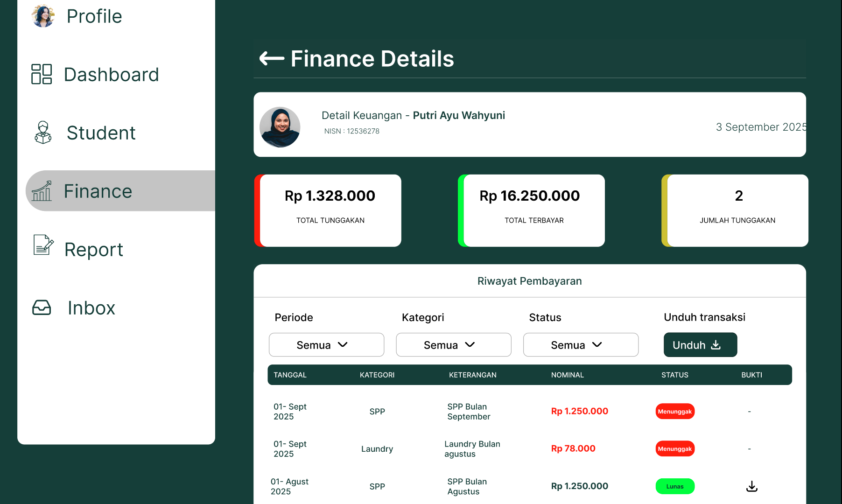The image size is (842, 504).
Task: Open the Status filter dropdown
Action: coord(581,345)
